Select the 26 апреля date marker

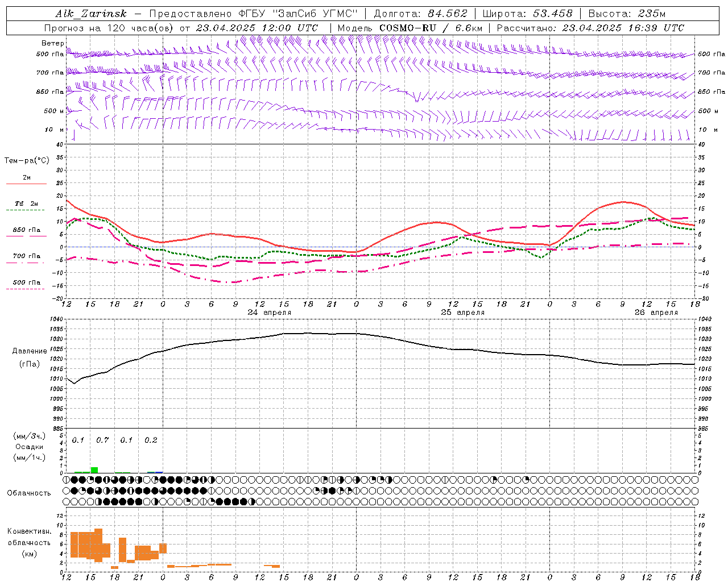(x=656, y=313)
